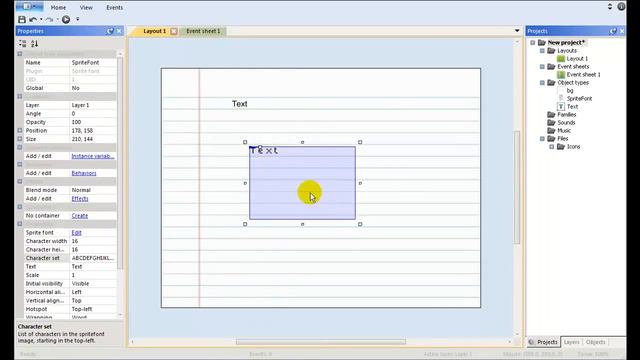Undo the last action
Screen dimensions: 640x360
pos(33,20)
